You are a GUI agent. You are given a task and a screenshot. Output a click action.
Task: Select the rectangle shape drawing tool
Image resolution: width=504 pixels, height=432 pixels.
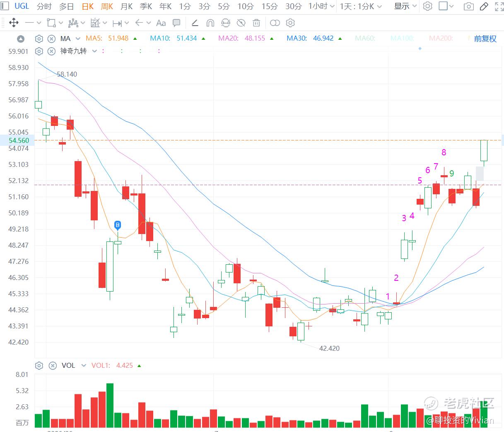click(x=51, y=23)
